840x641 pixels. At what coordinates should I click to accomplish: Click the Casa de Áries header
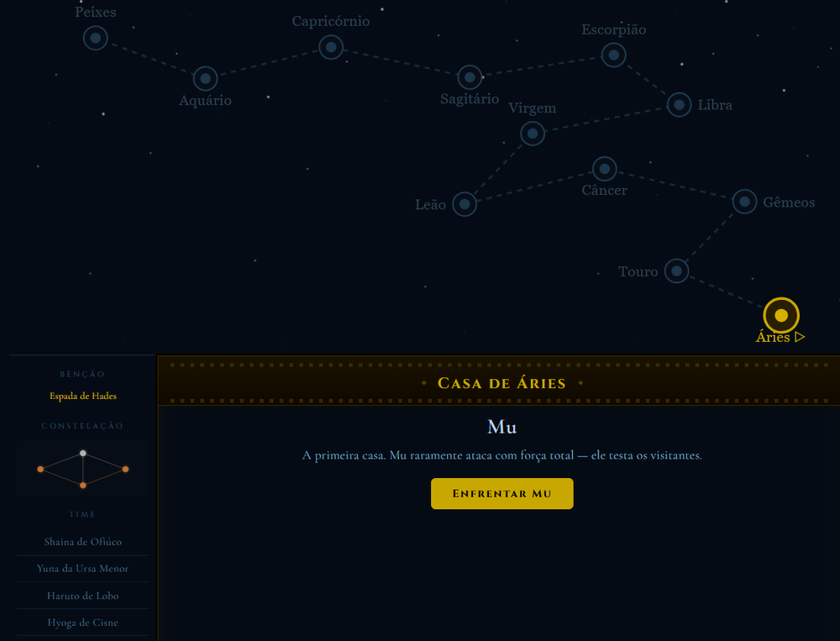502,383
